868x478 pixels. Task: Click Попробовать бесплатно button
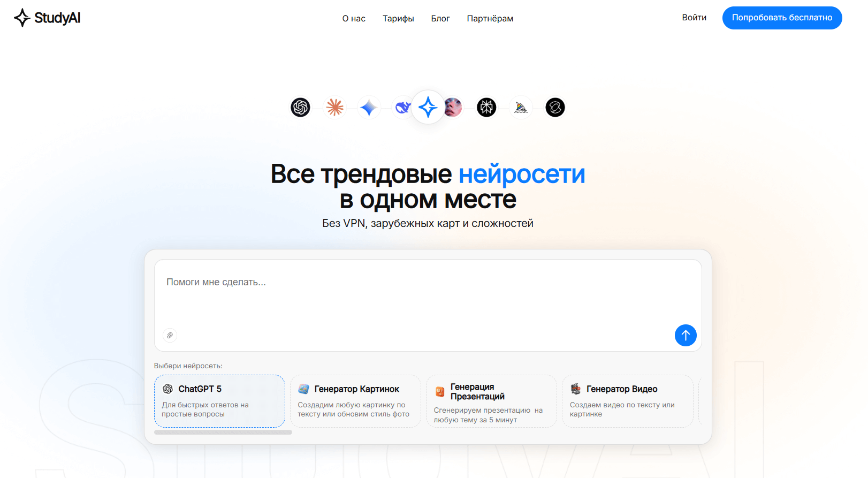coord(782,18)
